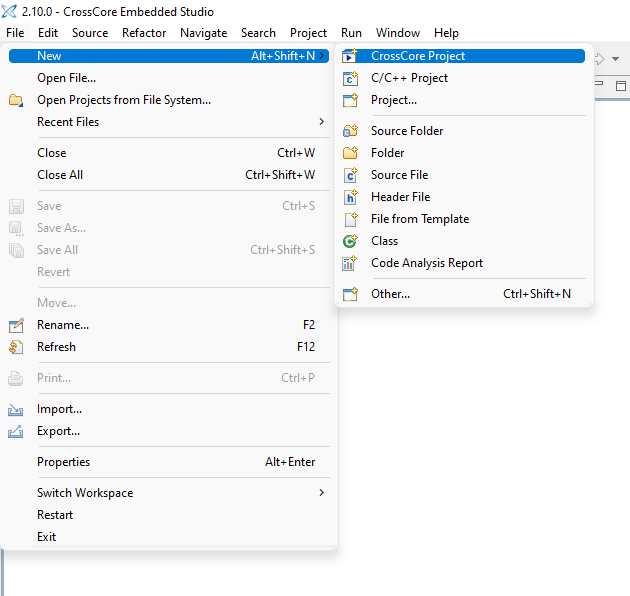Click the Header File icon
Viewport: 630px width, 596px height.
point(350,197)
